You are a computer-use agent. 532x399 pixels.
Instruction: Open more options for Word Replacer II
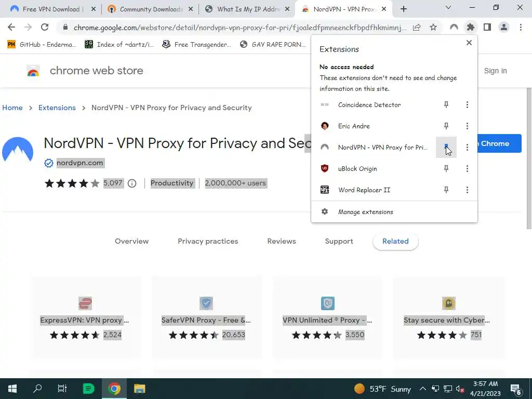tap(467, 190)
